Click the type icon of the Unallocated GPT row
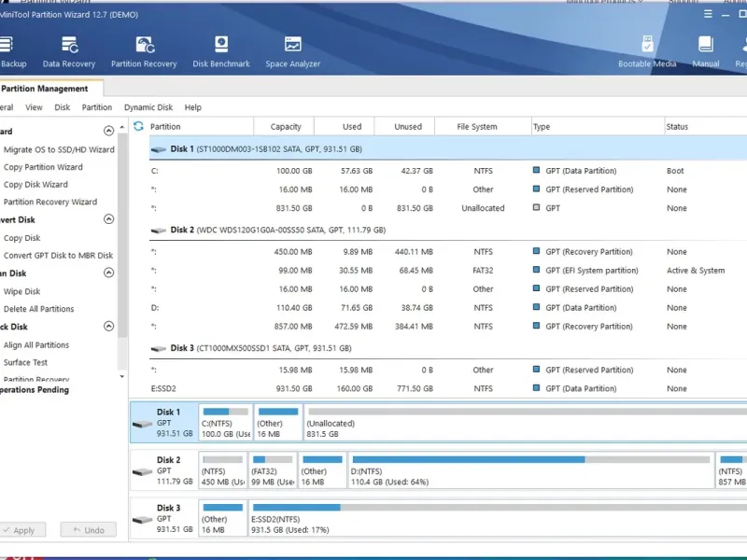The width and height of the screenshot is (747, 560). pos(536,207)
